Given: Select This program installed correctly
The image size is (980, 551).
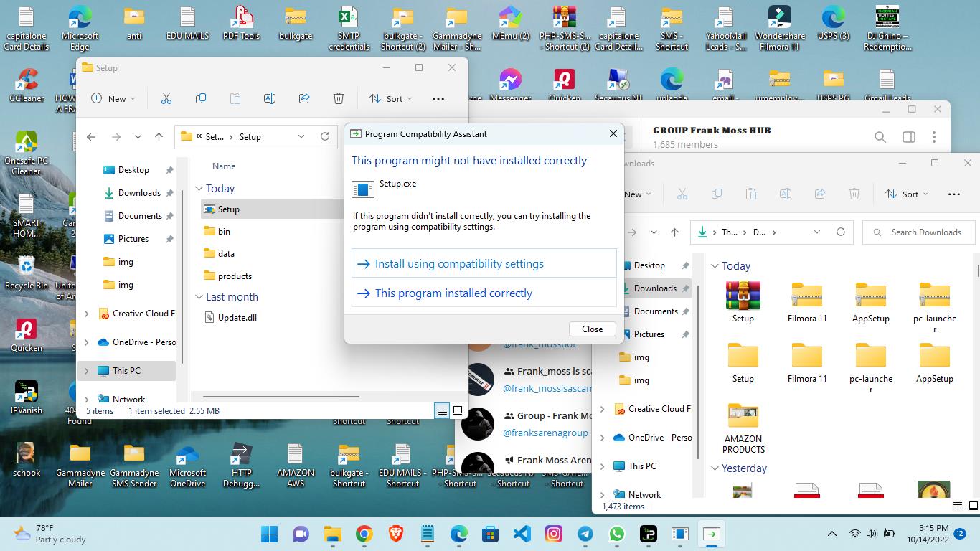Looking at the screenshot, I should pyautogui.click(x=453, y=293).
